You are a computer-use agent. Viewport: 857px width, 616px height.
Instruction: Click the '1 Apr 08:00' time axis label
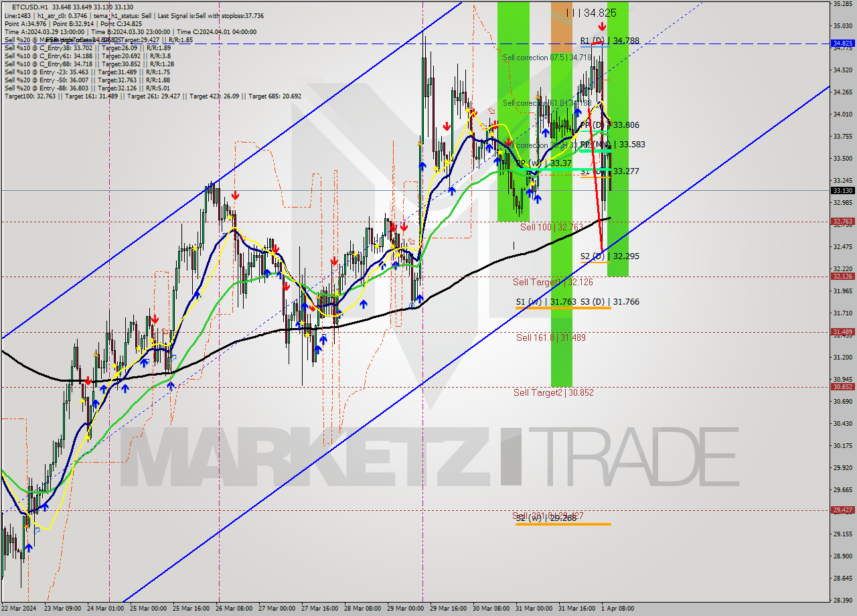coord(617,609)
